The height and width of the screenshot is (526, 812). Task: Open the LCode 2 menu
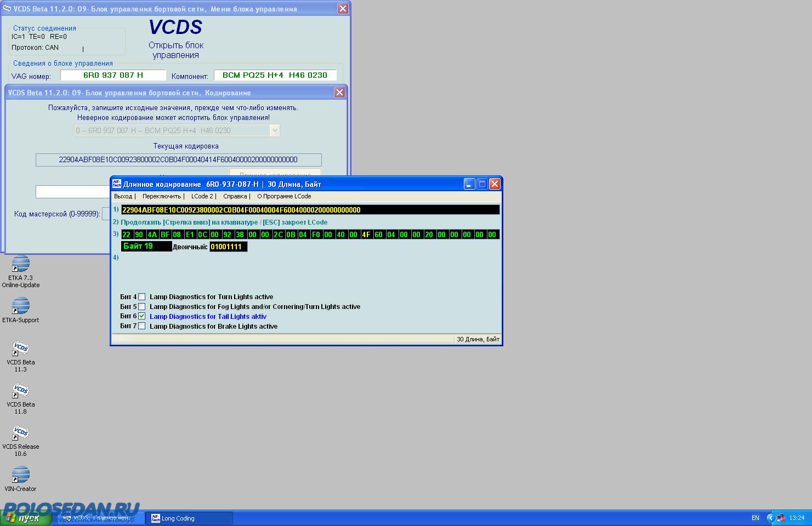(x=202, y=196)
